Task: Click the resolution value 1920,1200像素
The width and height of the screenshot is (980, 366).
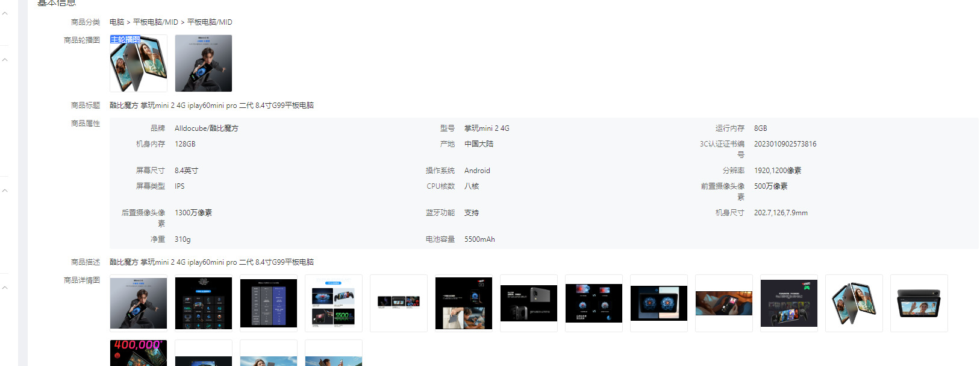Action: click(778, 171)
